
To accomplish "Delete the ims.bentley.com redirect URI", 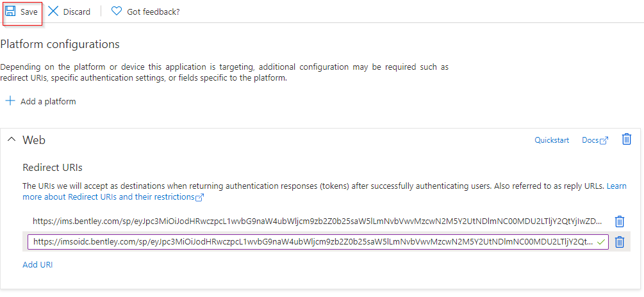I will (620, 221).
